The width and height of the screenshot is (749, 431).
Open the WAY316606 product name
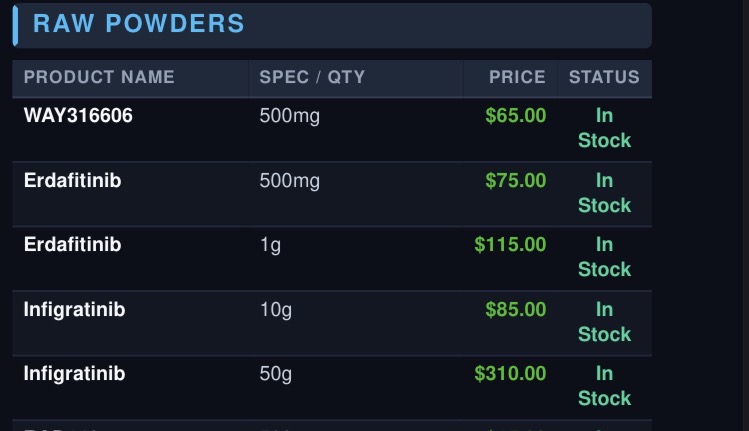(78, 116)
